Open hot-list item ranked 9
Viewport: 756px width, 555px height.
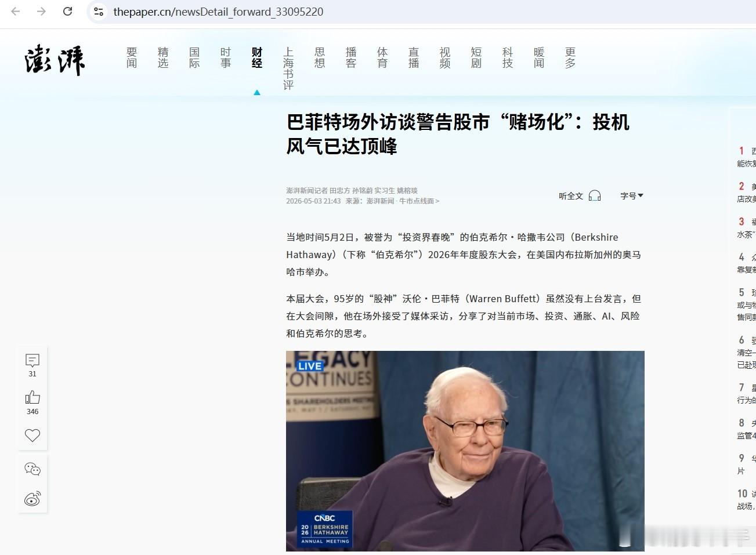746,465
